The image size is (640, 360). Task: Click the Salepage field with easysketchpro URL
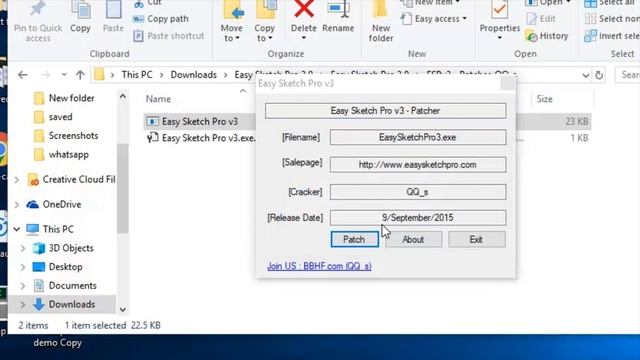pos(418,165)
